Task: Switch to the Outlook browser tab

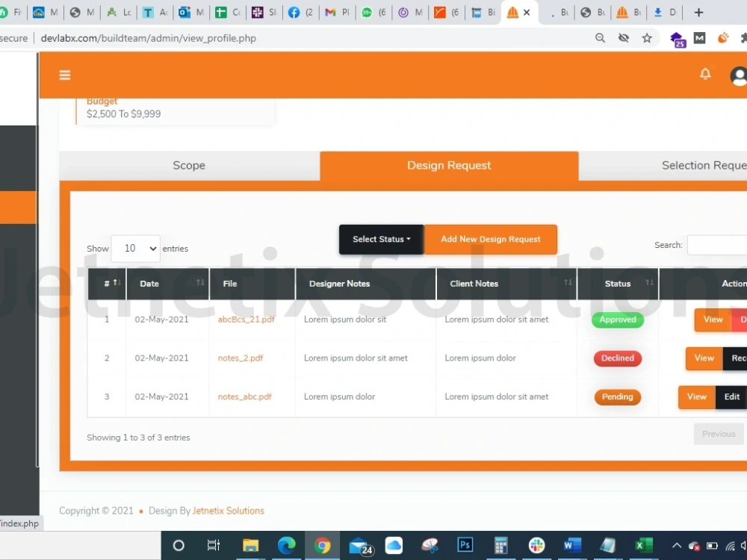Action: (191, 13)
